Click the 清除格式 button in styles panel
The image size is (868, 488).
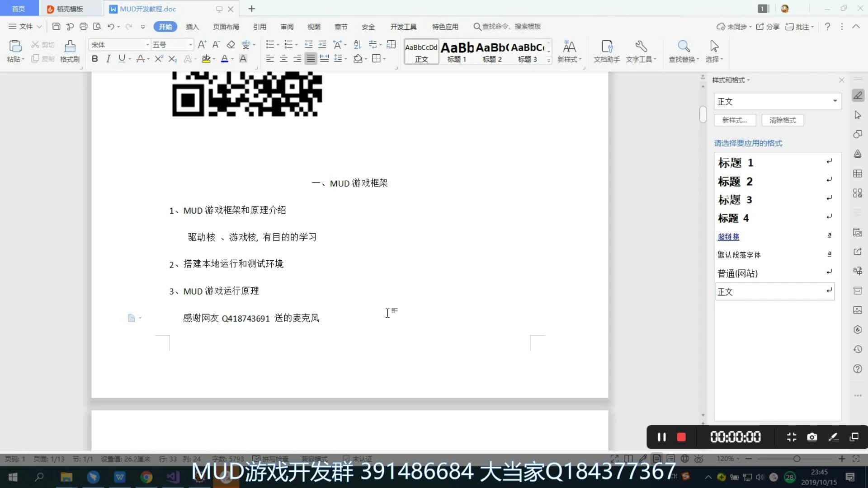click(783, 120)
